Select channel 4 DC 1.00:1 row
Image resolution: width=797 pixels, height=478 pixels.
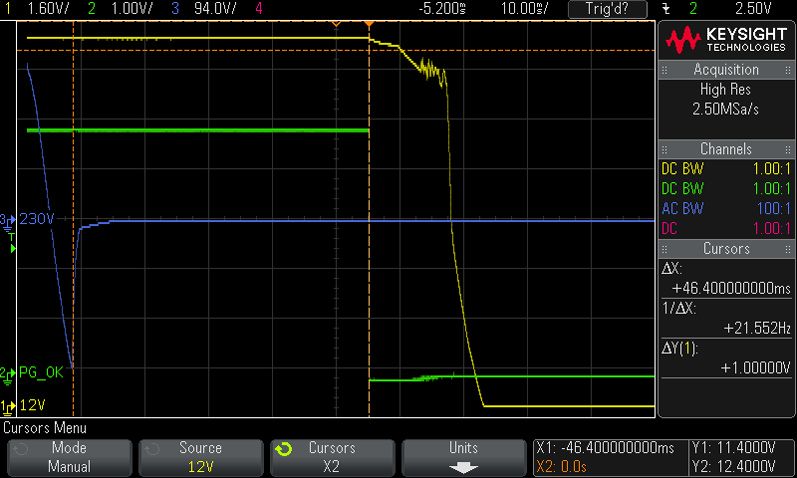(x=726, y=228)
